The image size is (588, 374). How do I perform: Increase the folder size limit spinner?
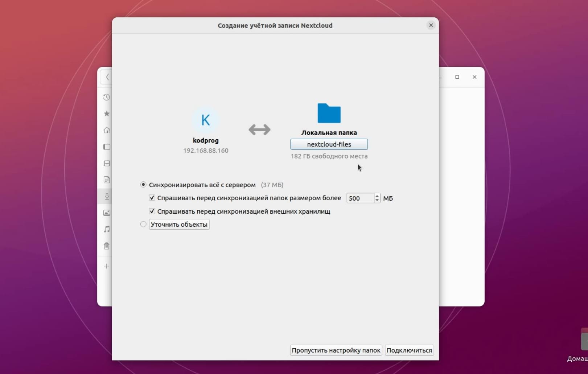coord(377,196)
